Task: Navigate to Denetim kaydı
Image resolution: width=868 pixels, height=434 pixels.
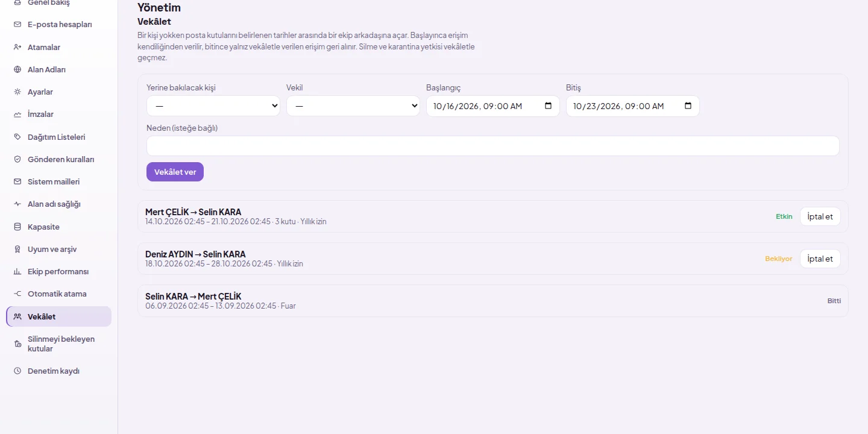Action: click(x=58, y=371)
